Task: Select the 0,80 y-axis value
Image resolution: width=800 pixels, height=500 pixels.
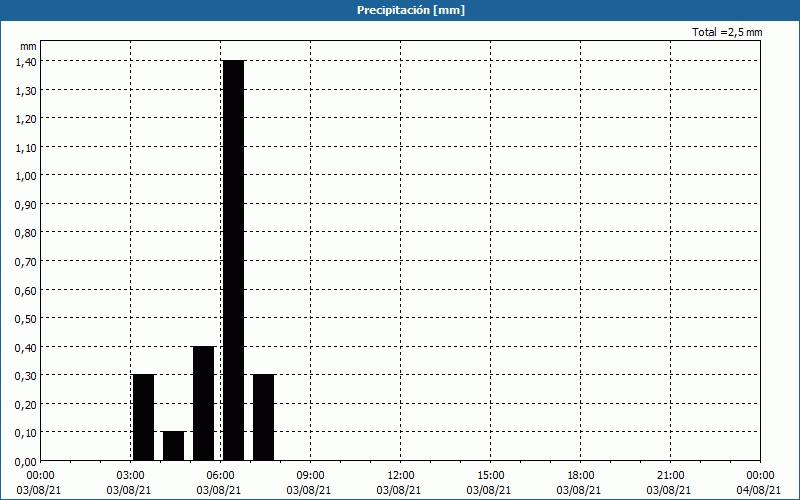Action: tap(26, 233)
